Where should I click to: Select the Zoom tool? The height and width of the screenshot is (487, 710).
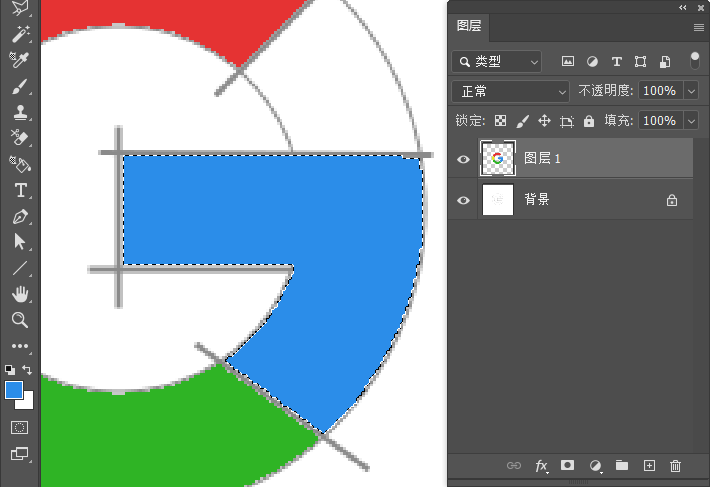(20, 320)
